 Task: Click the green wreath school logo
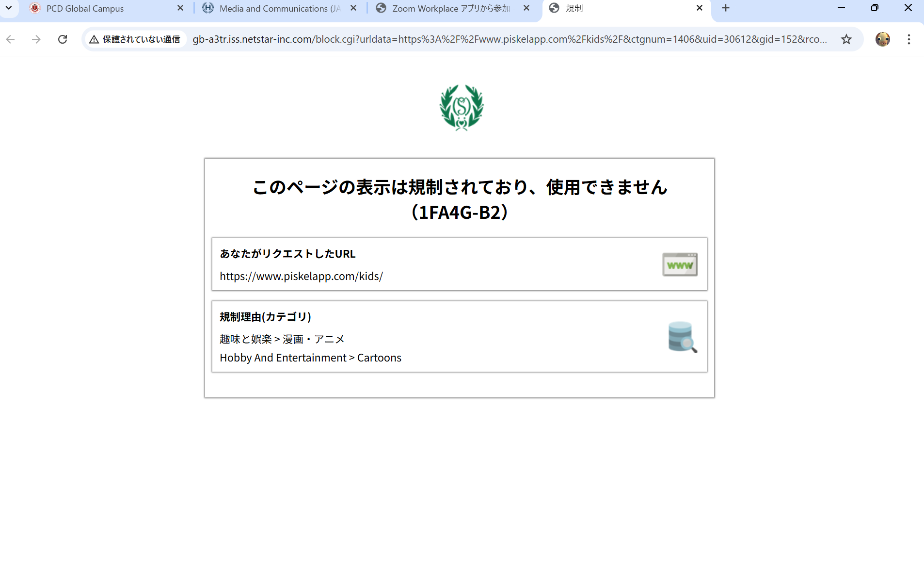462,108
